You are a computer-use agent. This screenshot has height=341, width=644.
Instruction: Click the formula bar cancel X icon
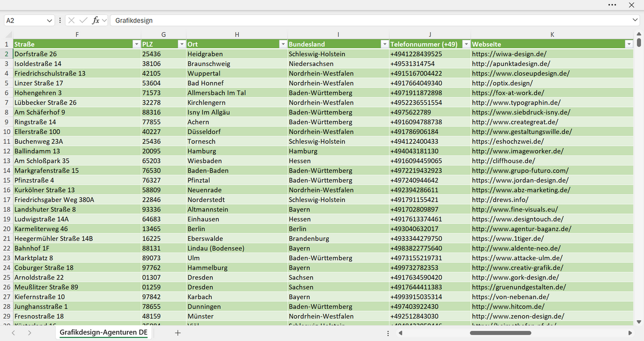[x=72, y=20]
